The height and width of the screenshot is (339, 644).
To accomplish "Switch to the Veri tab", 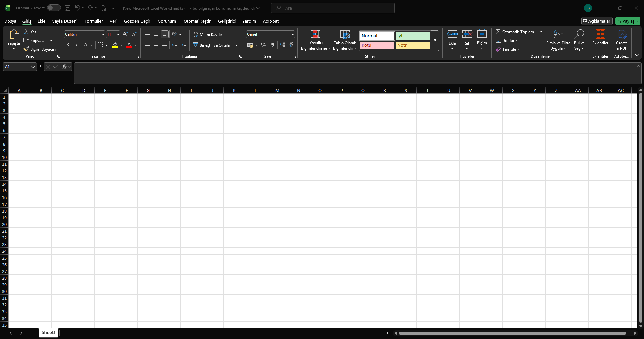I will (x=113, y=21).
